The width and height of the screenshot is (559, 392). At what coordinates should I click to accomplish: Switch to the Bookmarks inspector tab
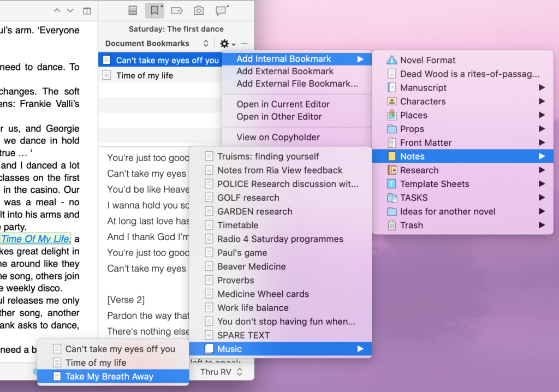(154, 10)
